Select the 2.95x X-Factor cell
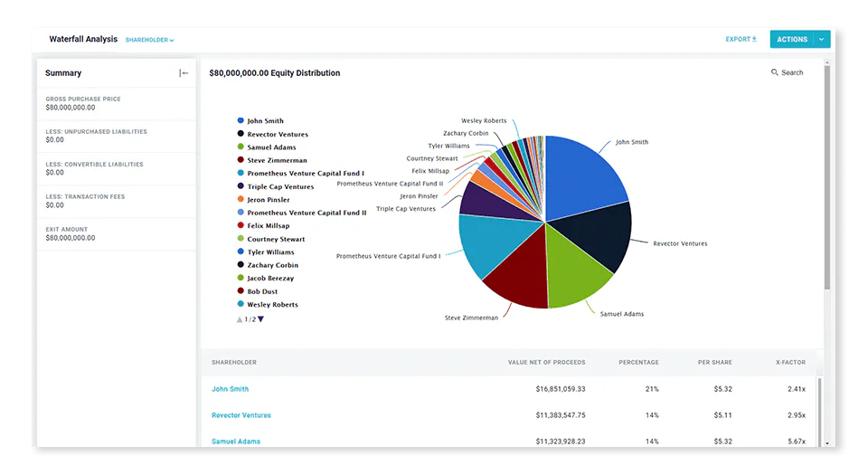Screen dimensions: 868x475 click(x=797, y=415)
